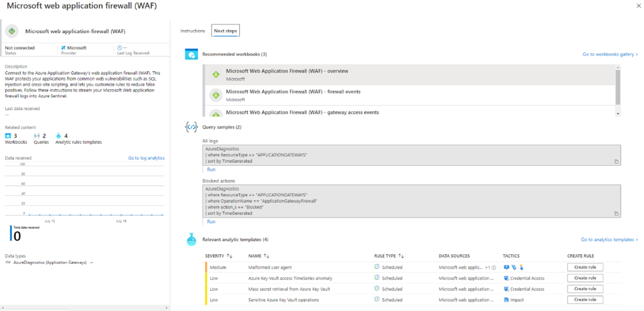Select AzureDiagnostics (Application Gateways) data type

[49, 263]
